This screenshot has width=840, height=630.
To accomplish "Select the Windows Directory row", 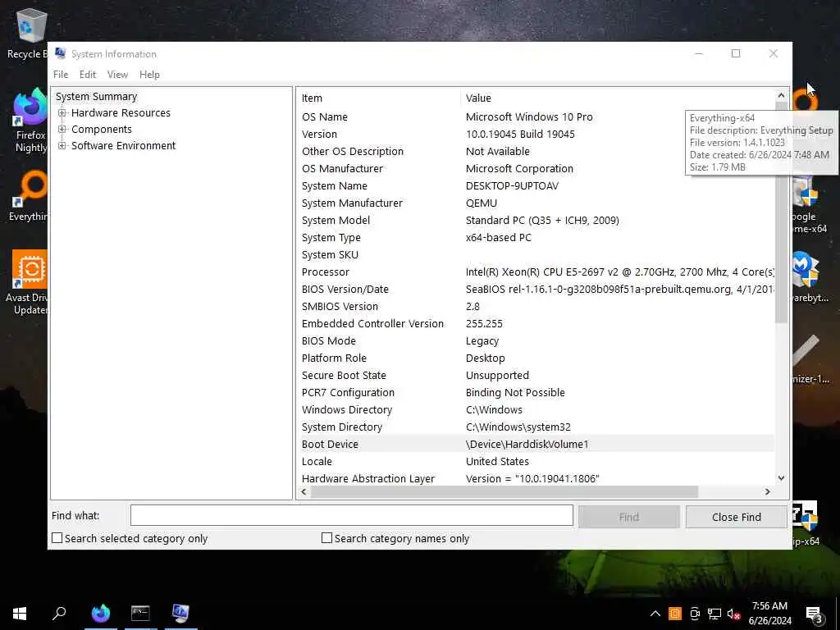I will [536, 410].
